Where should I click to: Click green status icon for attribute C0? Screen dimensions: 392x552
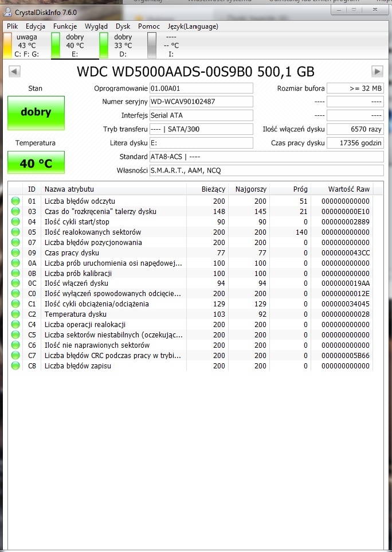click(15, 294)
